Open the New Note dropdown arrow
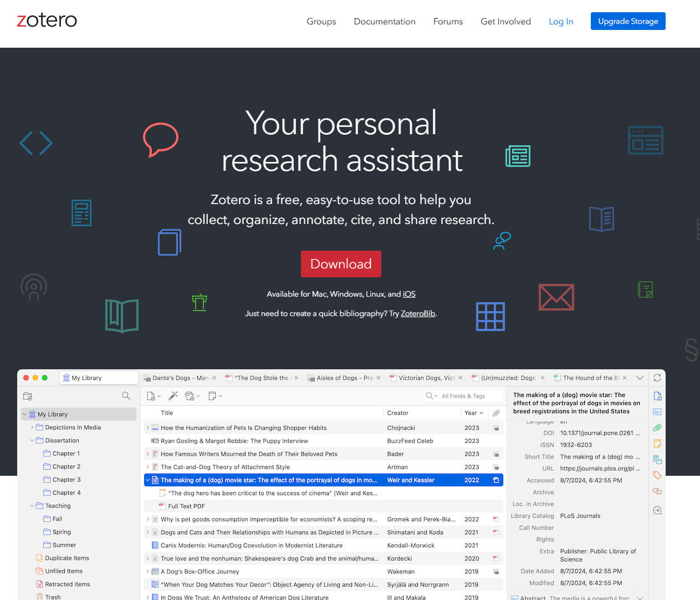This screenshot has height=600, width=700. (x=219, y=395)
